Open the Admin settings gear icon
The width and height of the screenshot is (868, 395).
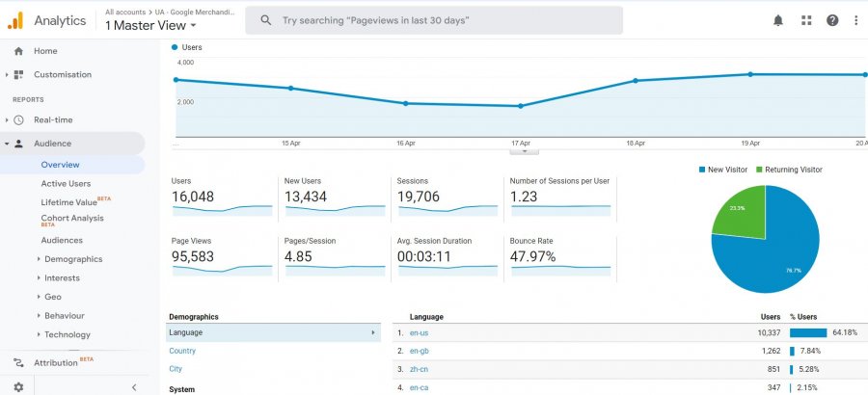17,386
